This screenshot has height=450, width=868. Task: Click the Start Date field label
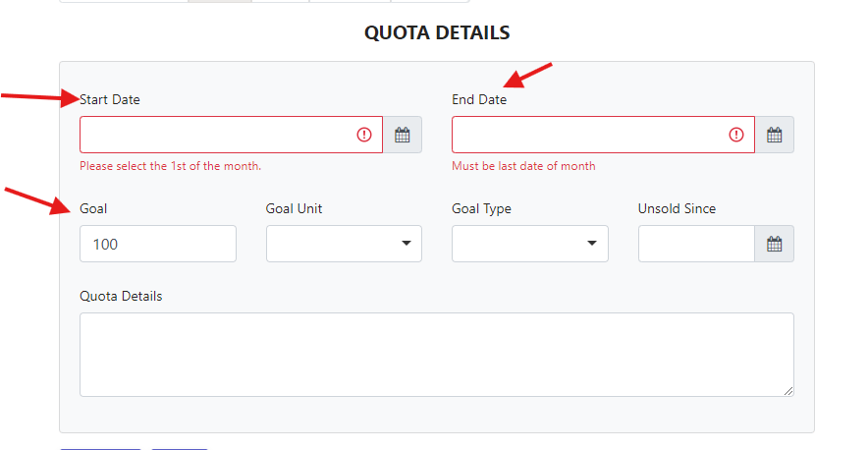110,99
